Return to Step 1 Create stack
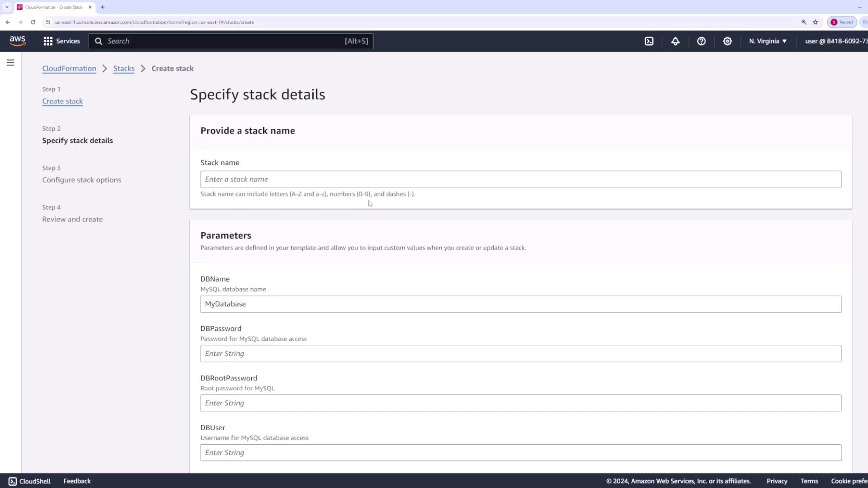 [62, 101]
